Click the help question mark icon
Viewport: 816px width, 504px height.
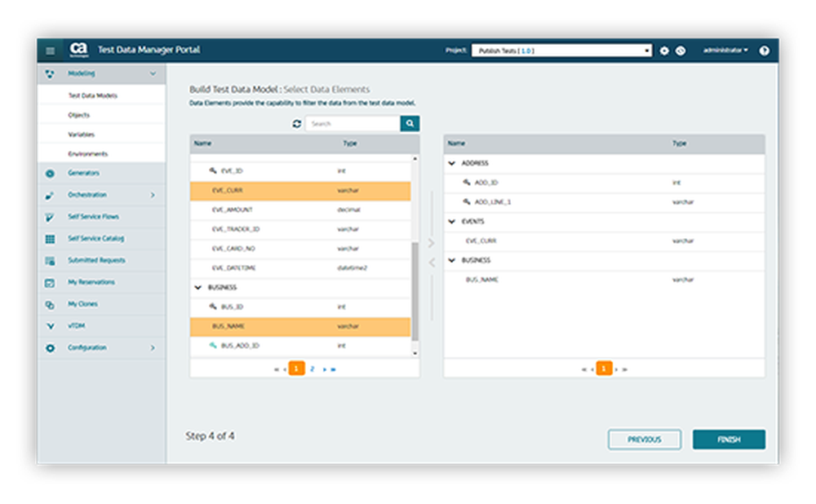764,51
